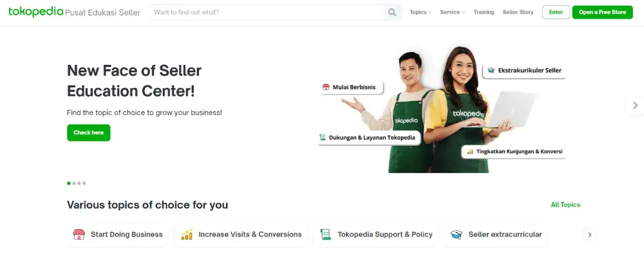
Task: Focus the "Want to find out what?" search field
Action: click(267, 12)
